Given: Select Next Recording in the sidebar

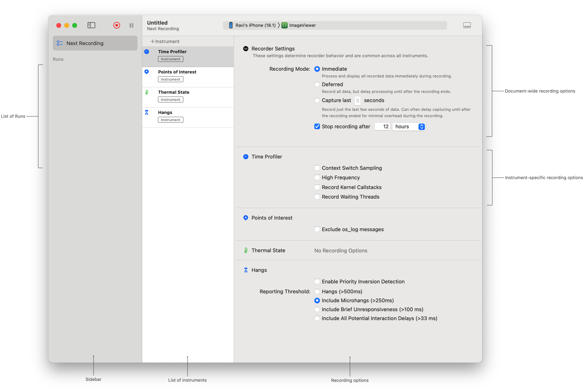Looking at the screenshot, I should [85, 43].
